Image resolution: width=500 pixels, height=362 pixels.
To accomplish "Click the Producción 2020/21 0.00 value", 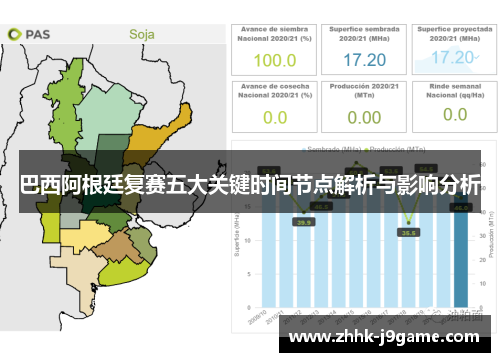I will click(x=364, y=118).
